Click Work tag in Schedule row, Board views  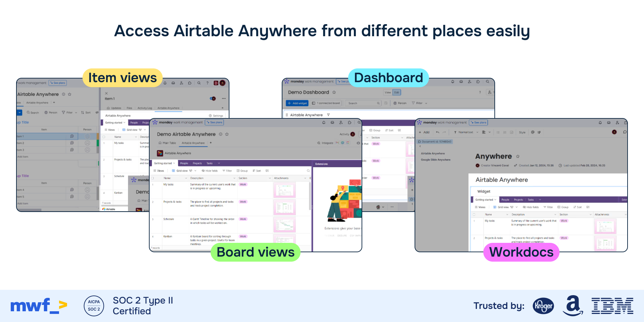pos(243,219)
